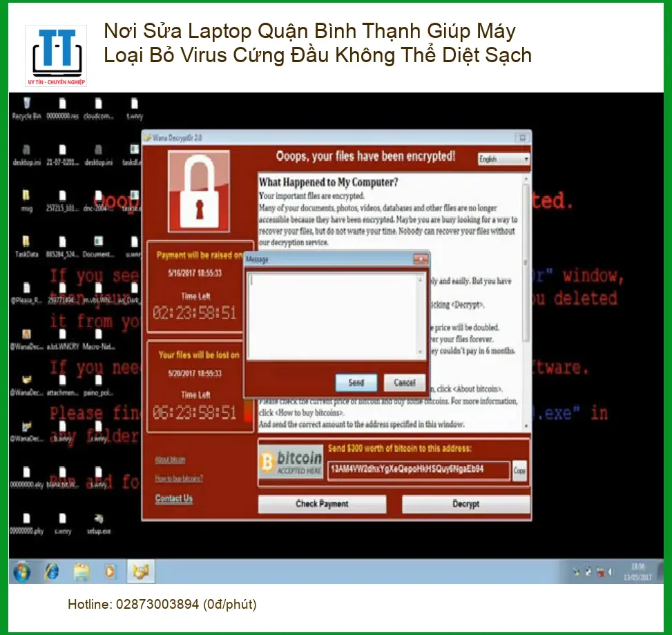Image resolution: width=672 pixels, height=635 pixels.
Task: Click Send in the Message dialog
Action: (x=356, y=382)
